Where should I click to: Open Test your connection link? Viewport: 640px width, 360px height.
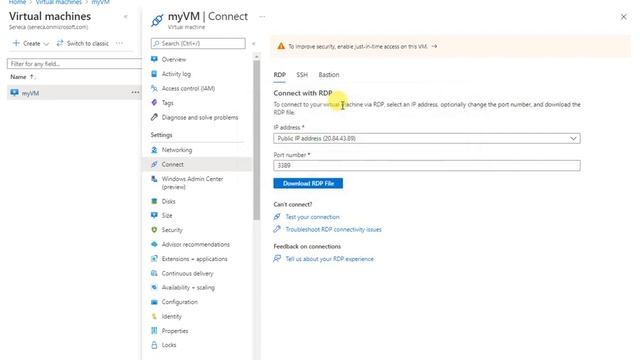[312, 217]
